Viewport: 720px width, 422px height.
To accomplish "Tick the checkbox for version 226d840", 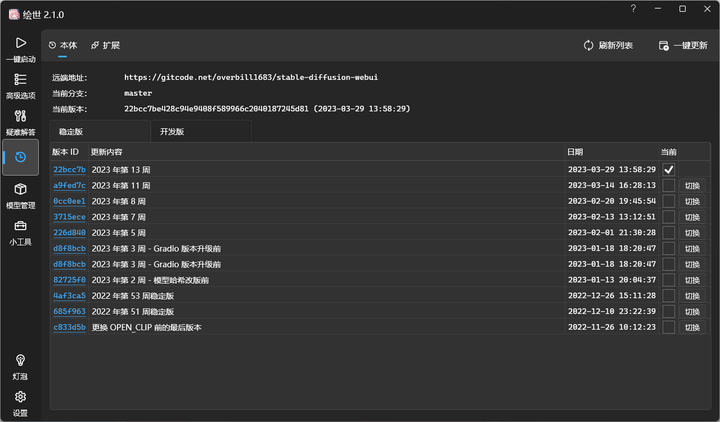I will point(669,233).
